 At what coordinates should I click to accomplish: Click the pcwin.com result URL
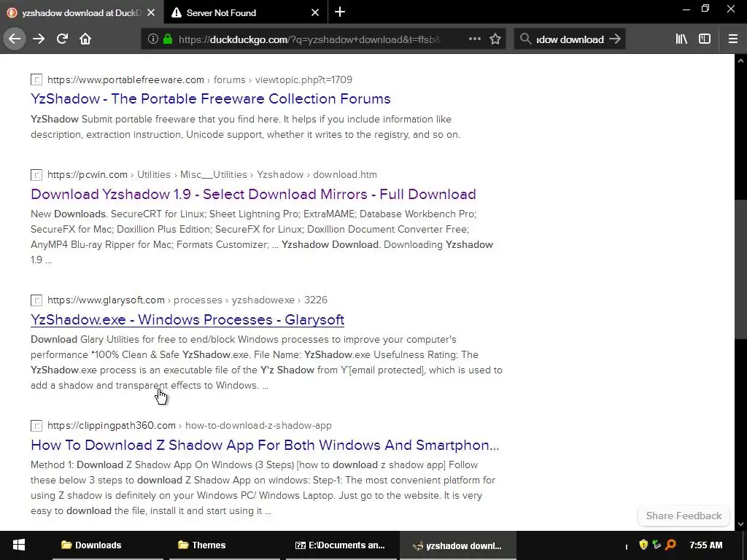click(212, 174)
